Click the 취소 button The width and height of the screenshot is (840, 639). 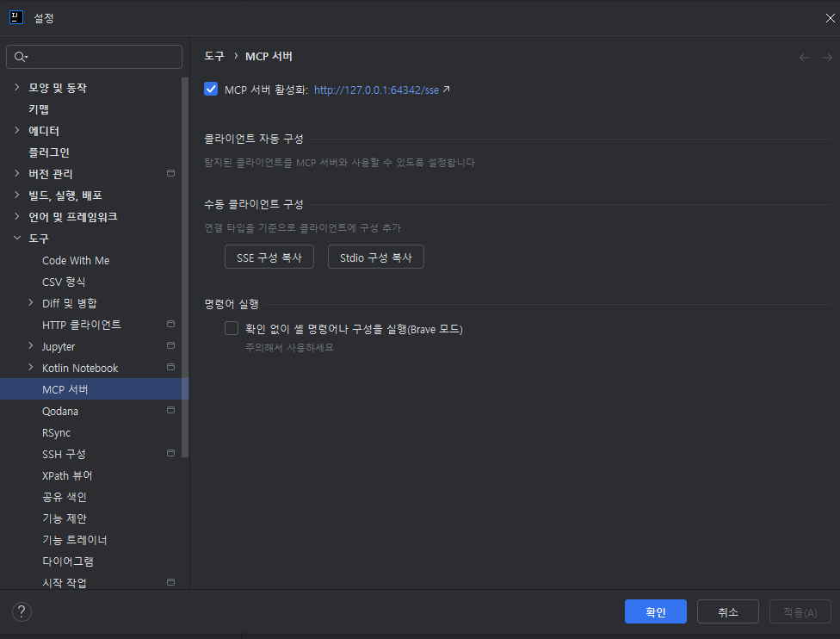click(727, 611)
